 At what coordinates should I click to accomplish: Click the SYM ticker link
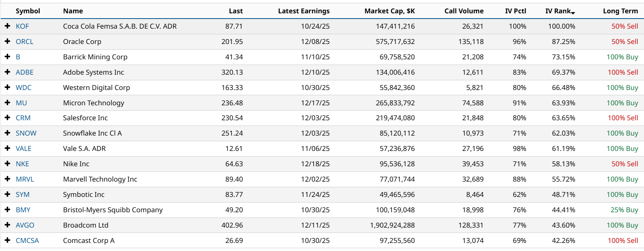tap(23, 195)
